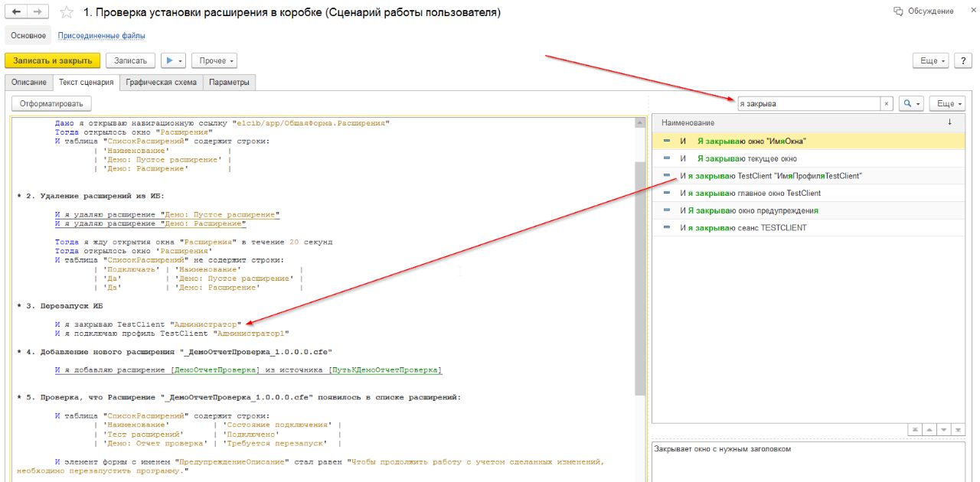Select the row "я закрываю TestClient ИмяПрофиляTestClient"
Viewport: 980px width, 482px height.
point(808,176)
